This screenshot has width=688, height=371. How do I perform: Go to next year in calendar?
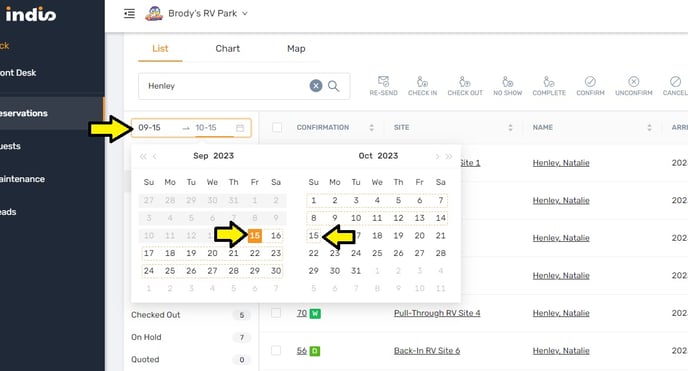click(x=448, y=156)
